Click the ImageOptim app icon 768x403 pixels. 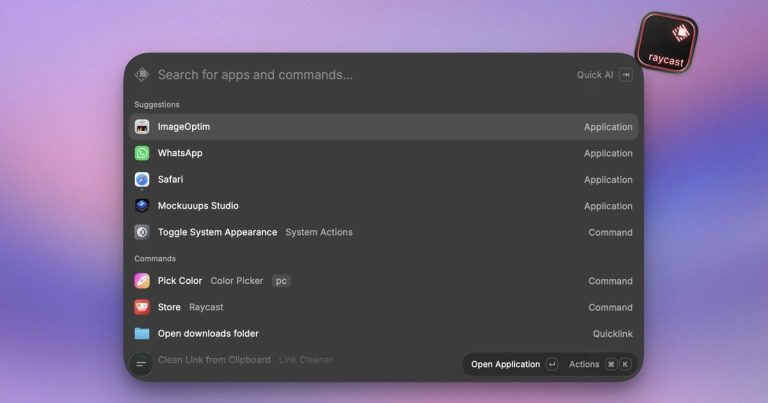pyautogui.click(x=142, y=127)
